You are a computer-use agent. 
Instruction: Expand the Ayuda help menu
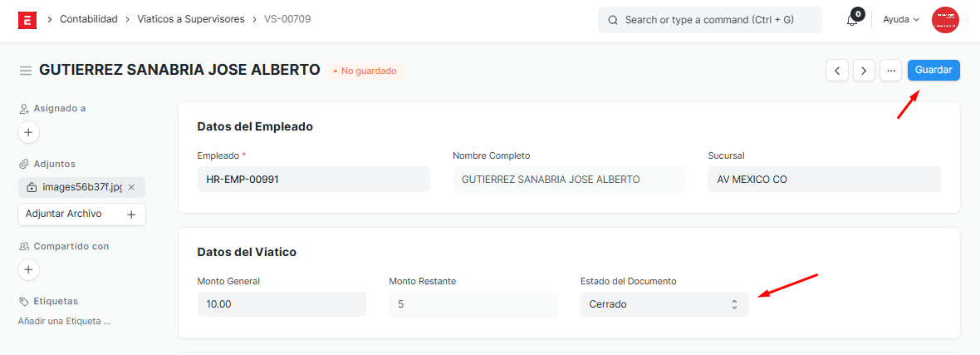[901, 19]
